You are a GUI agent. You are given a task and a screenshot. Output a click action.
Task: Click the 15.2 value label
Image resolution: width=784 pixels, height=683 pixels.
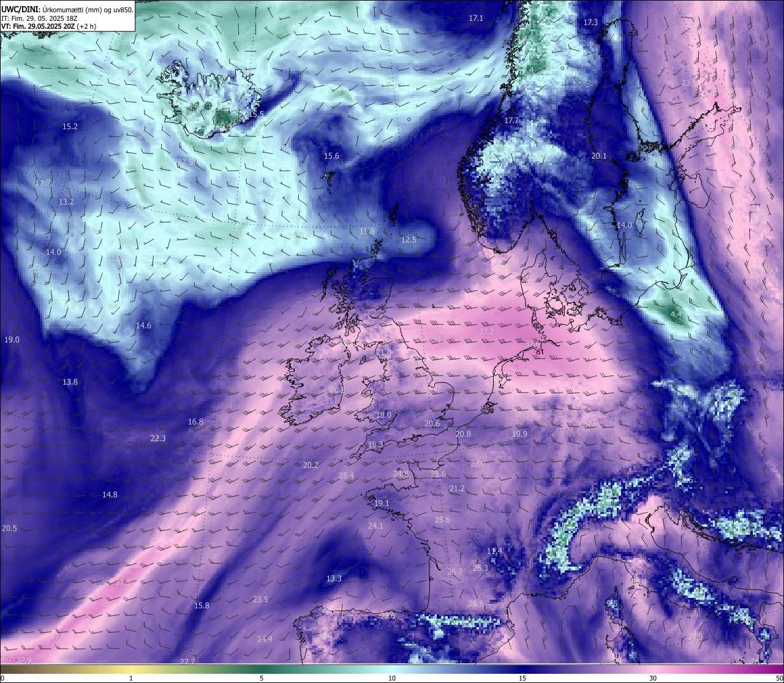pos(70,127)
